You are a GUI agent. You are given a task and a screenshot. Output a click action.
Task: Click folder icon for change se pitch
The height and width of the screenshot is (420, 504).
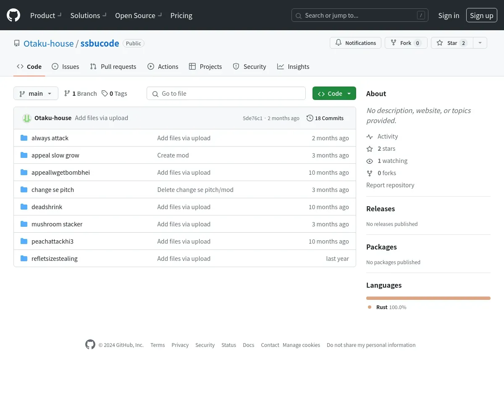pyautogui.click(x=24, y=189)
